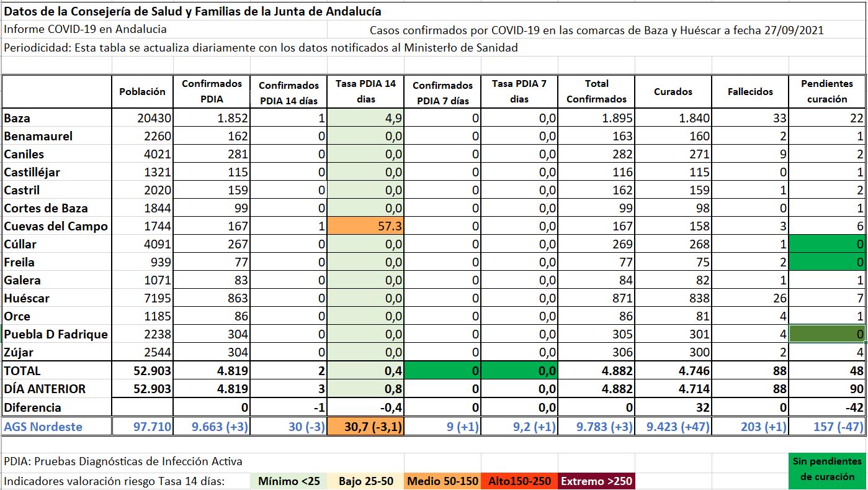Click the AGS Nordeste row label

pos(43,427)
